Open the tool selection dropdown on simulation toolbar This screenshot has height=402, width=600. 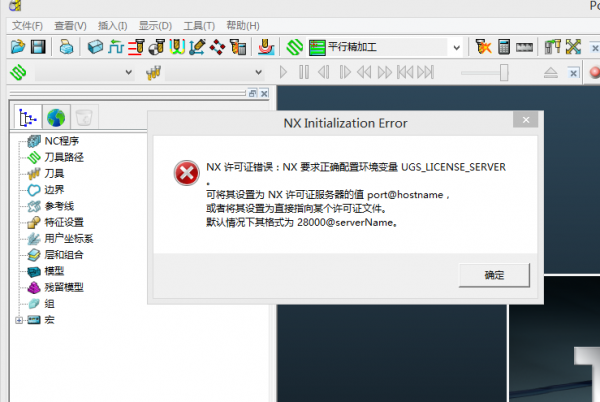259,72
